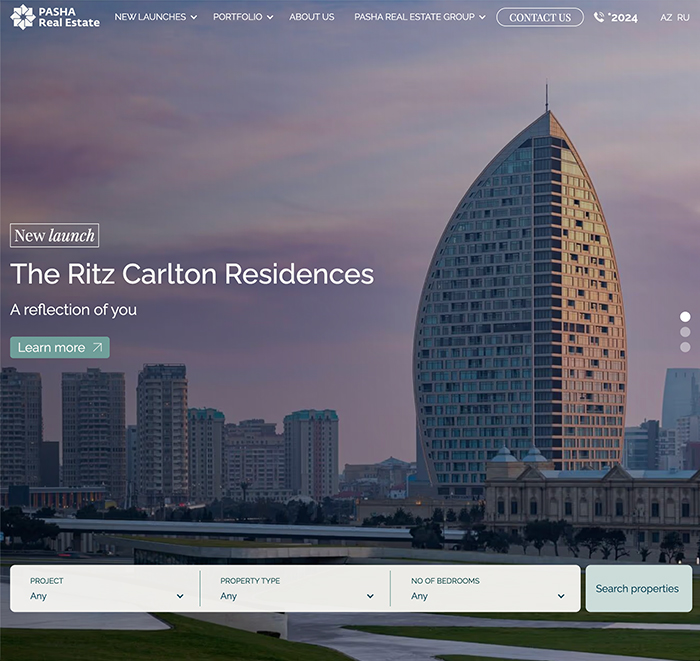700x661 pixels.
Task: Open the PROPERTY TYPE dropdown
Action: 296,588
